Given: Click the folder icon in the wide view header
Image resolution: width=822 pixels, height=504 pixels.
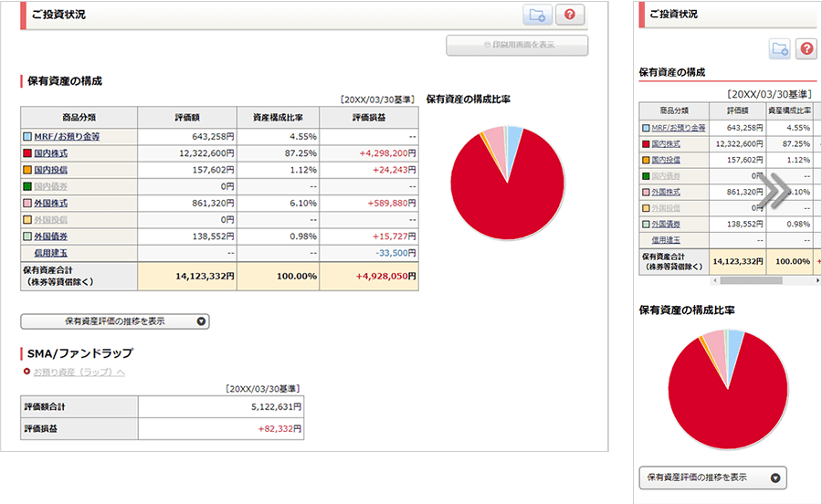Looking at the screenshot, I should click(x=537, y=15).
